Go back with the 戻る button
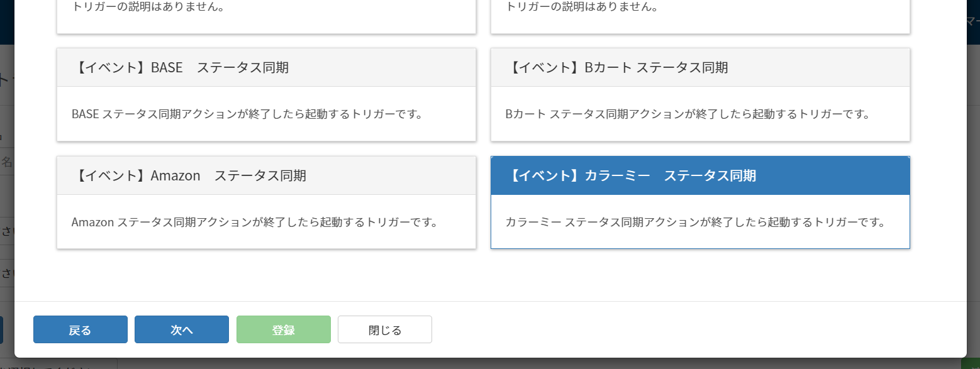 pyautogui.click(x=81, y=329)
